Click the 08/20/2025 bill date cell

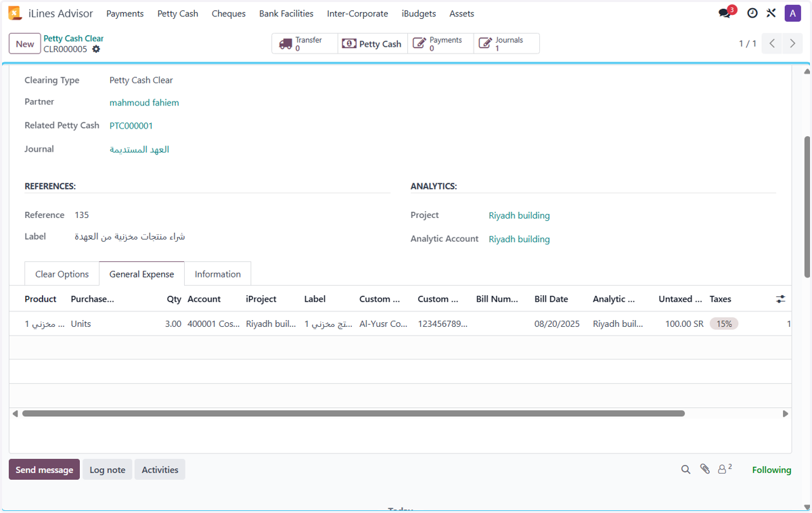coord(557,324)
